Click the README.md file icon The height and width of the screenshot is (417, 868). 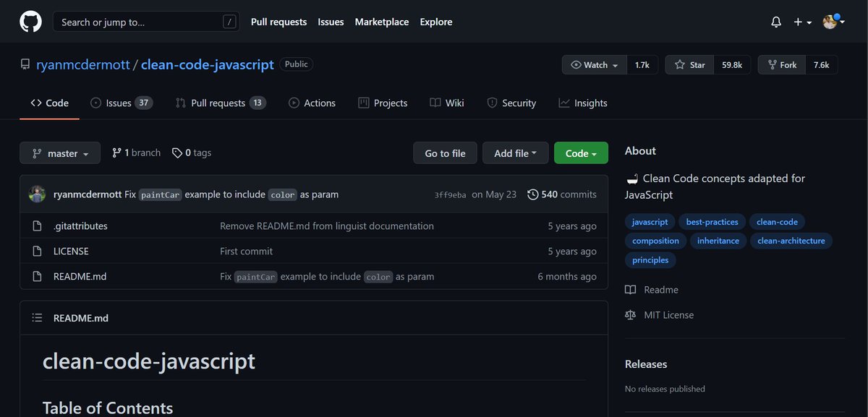(38, 276)
